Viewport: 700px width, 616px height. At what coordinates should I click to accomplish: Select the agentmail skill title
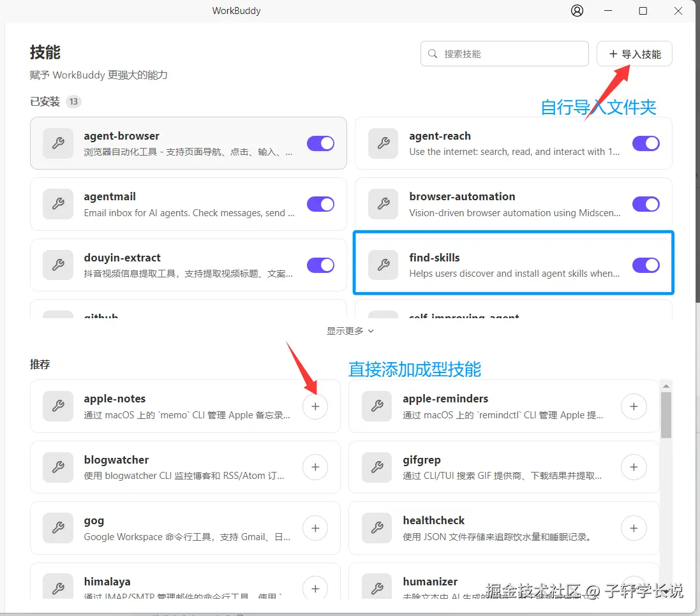pos(110,196)
